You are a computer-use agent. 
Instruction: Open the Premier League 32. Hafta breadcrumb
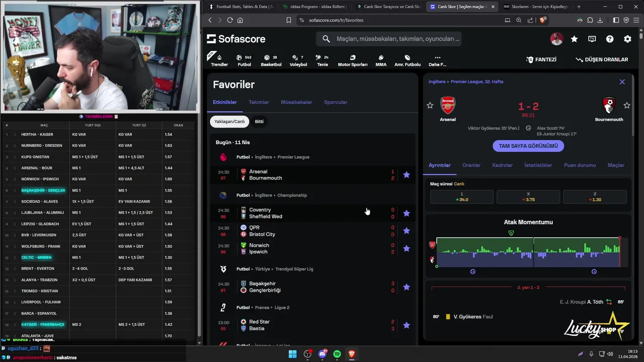point(477,81)
